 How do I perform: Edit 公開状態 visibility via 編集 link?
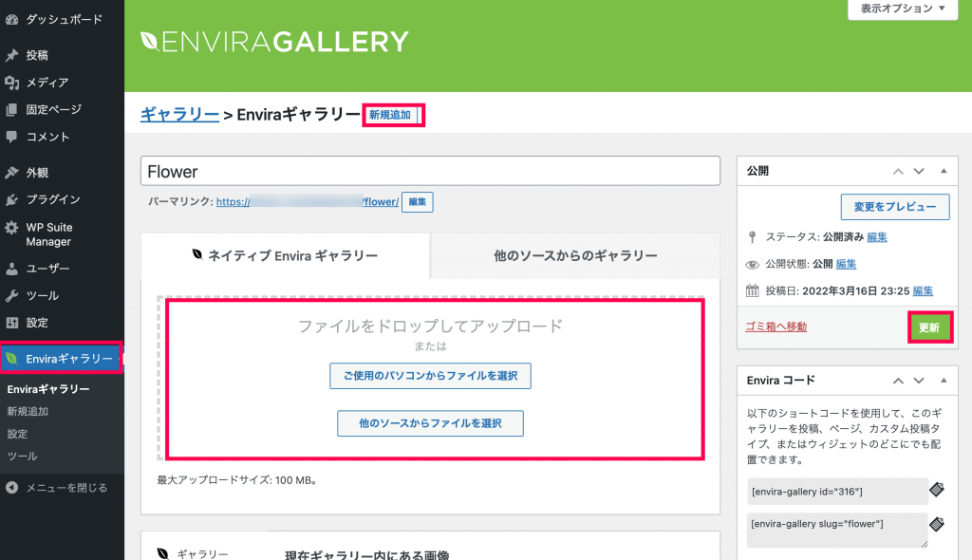[846, 264]
